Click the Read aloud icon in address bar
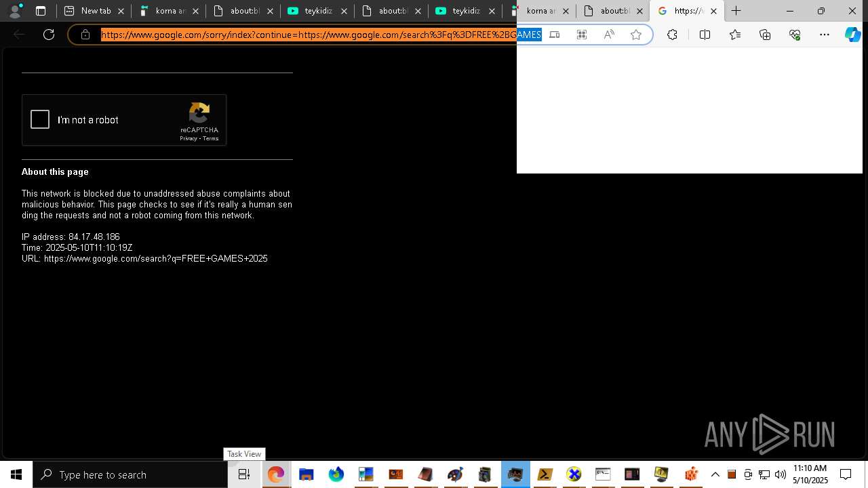This screenshot has height=488, width=868. point(609,35)
